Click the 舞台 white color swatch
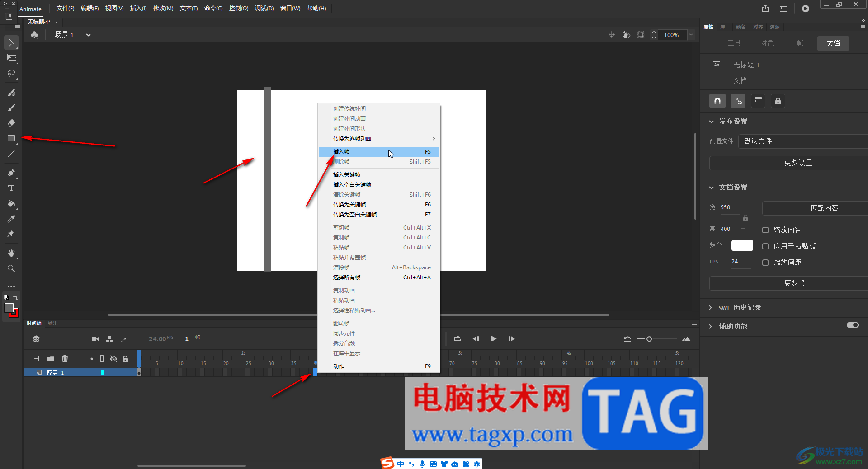This screenshot has width=868, height=469. tap(742, 245)
